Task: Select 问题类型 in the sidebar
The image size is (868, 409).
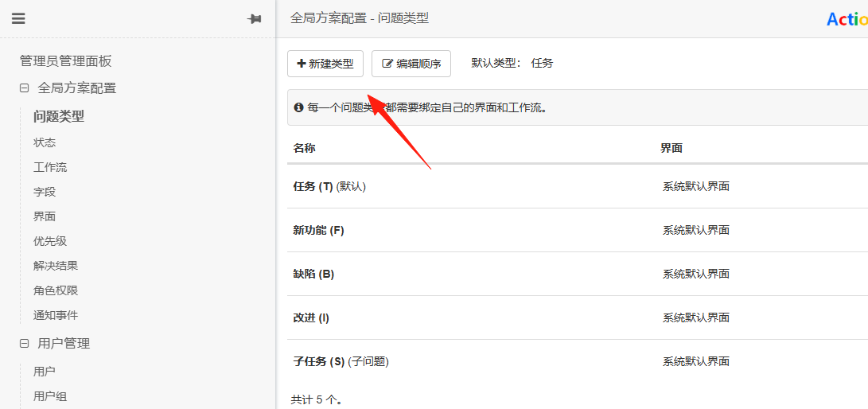Action: click(59, 116)
